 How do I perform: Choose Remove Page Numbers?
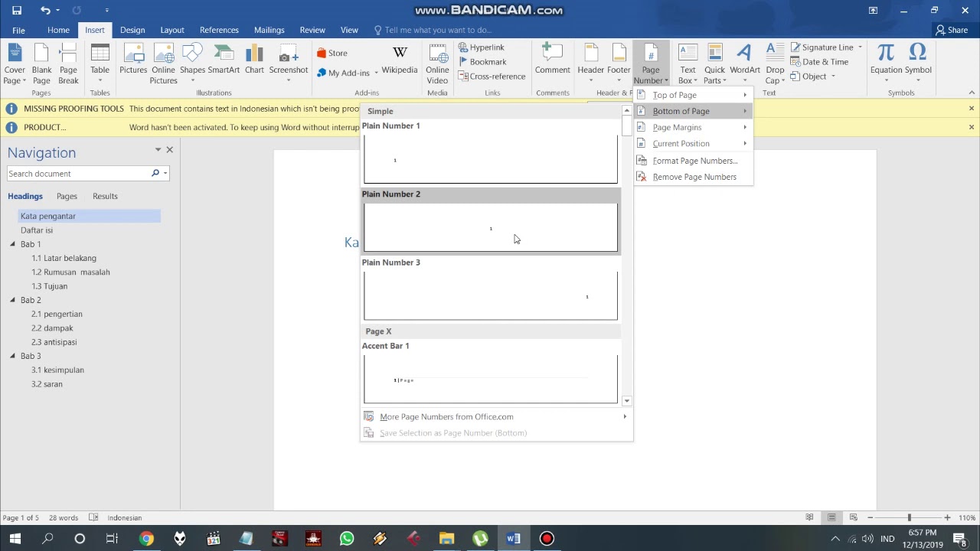tap(693, 177)
